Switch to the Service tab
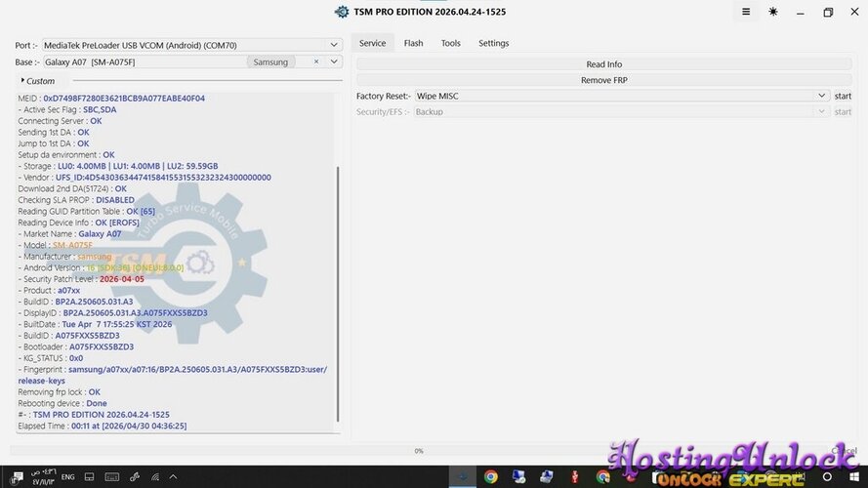868x488 pixels. point(372,43)
